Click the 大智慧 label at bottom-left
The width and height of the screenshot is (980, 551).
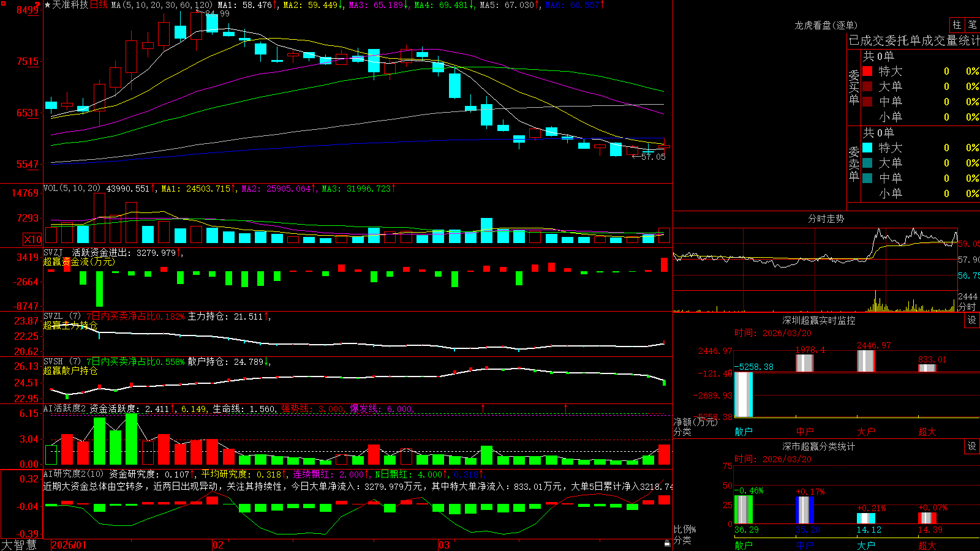coord(19,544)
